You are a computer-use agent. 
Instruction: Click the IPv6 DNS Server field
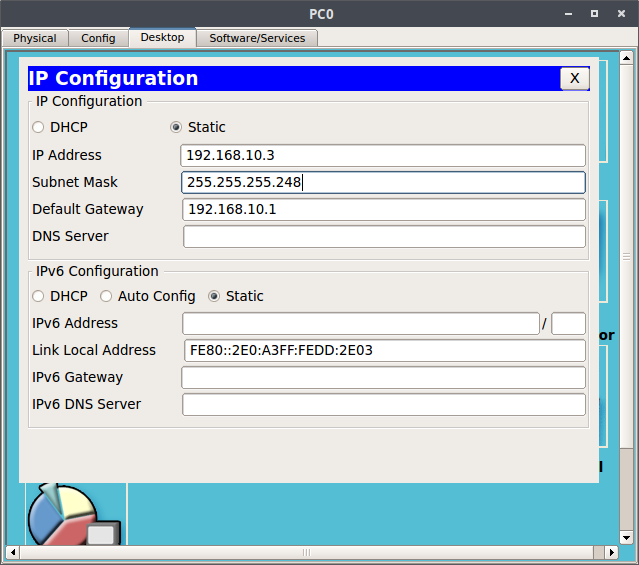coord(384,405)
